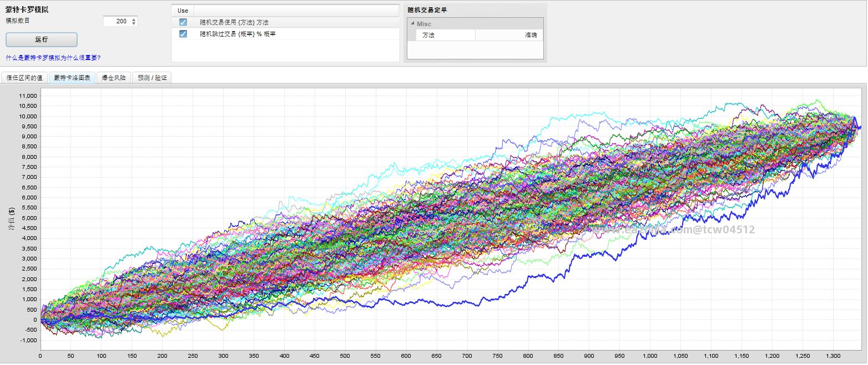
Task: Select the 随机交易使用 {方法} 方法 row text
Action: click(234, 22)
